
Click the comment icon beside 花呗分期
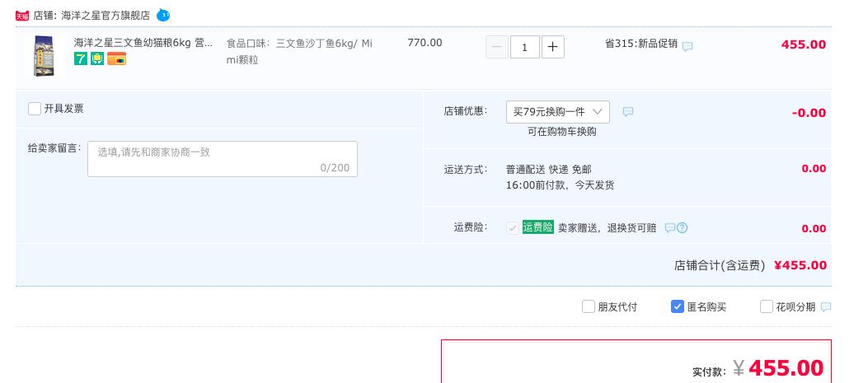(x=826, y=306)
